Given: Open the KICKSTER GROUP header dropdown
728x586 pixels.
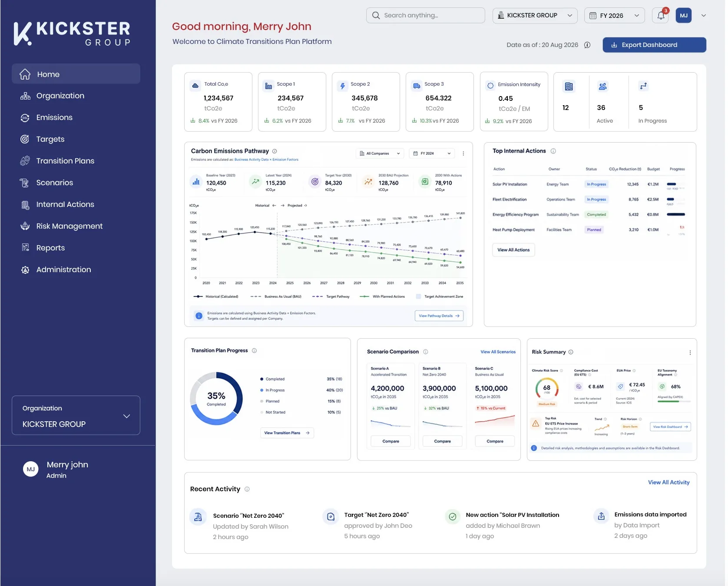Looking at the screenshot, I should click(535, 16).
